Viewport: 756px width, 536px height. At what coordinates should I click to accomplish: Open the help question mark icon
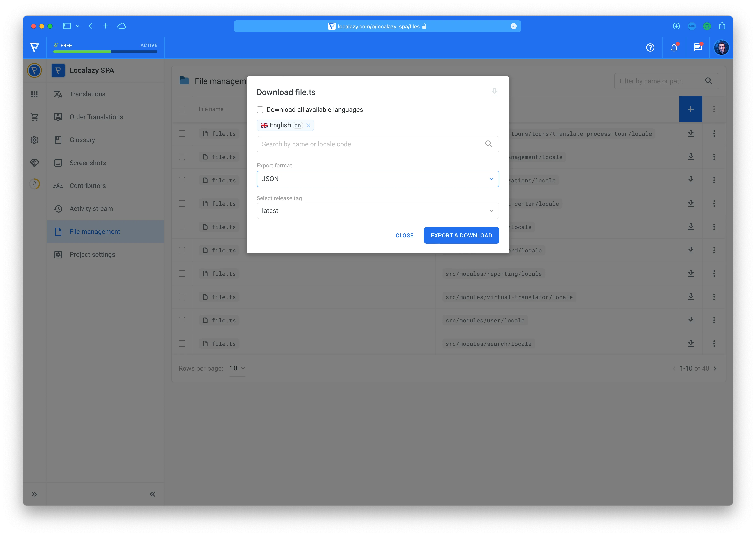650,48
